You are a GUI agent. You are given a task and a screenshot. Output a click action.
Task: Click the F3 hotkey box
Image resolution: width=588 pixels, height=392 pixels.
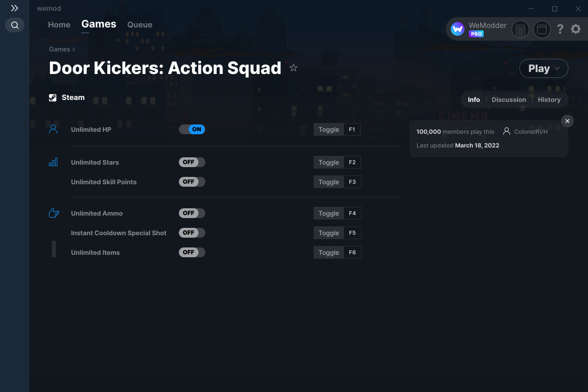(x=352, y=182)
